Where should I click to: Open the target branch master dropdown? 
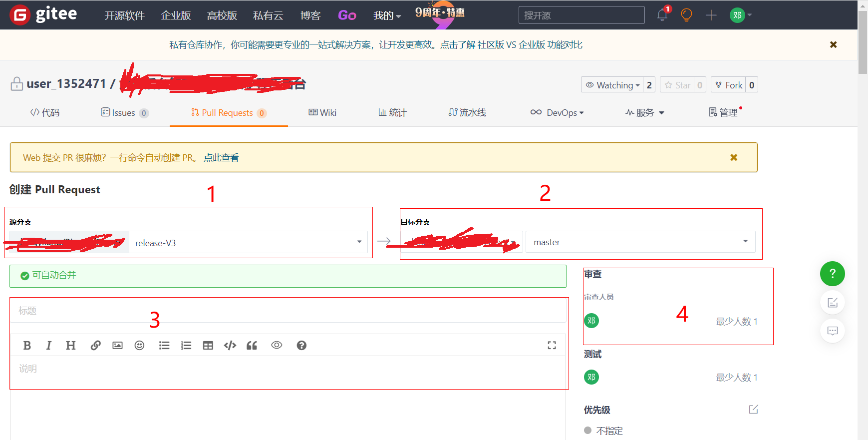coord(640,242)
